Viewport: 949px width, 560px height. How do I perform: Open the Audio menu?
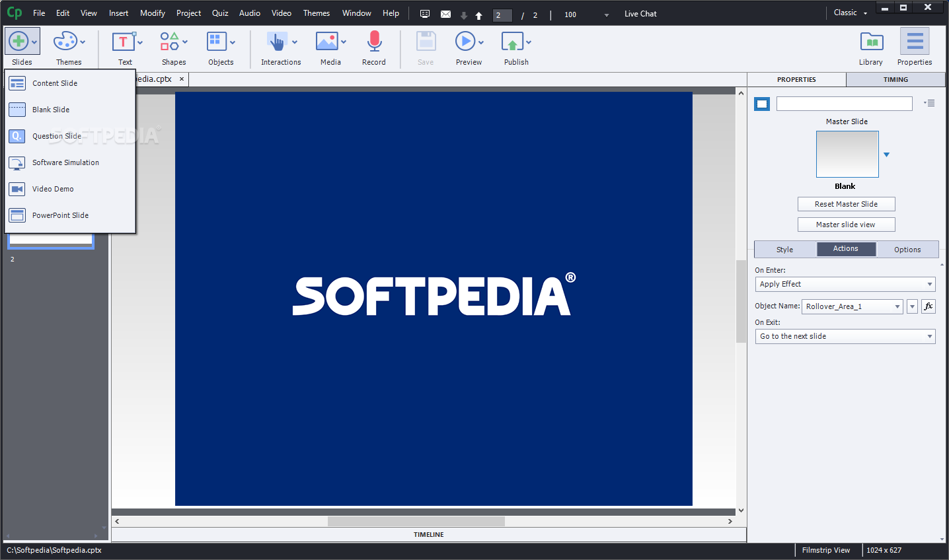click(250, 13)
